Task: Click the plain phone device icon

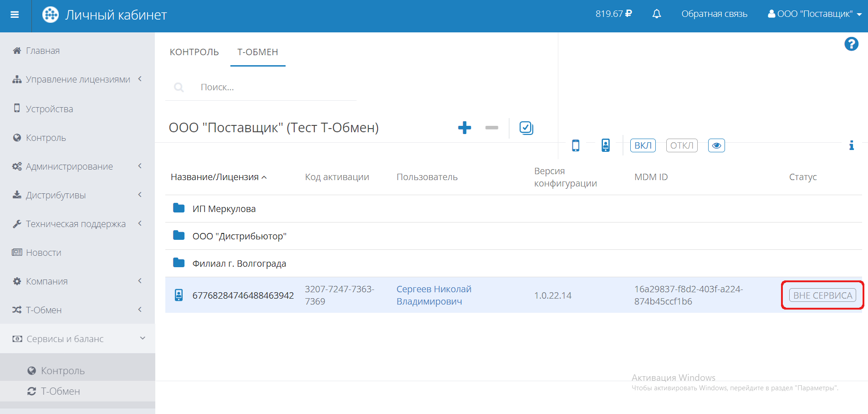Action: [x=576, y=145]
